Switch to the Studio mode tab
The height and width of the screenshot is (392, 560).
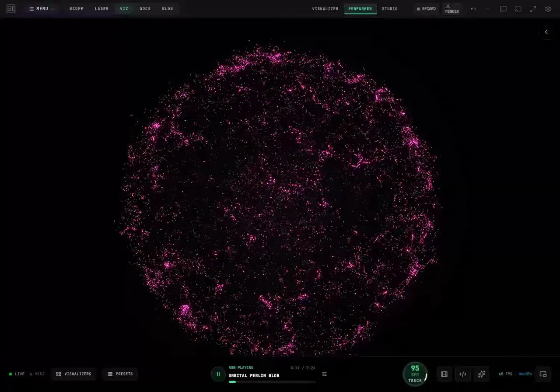(x=390, y=9)
